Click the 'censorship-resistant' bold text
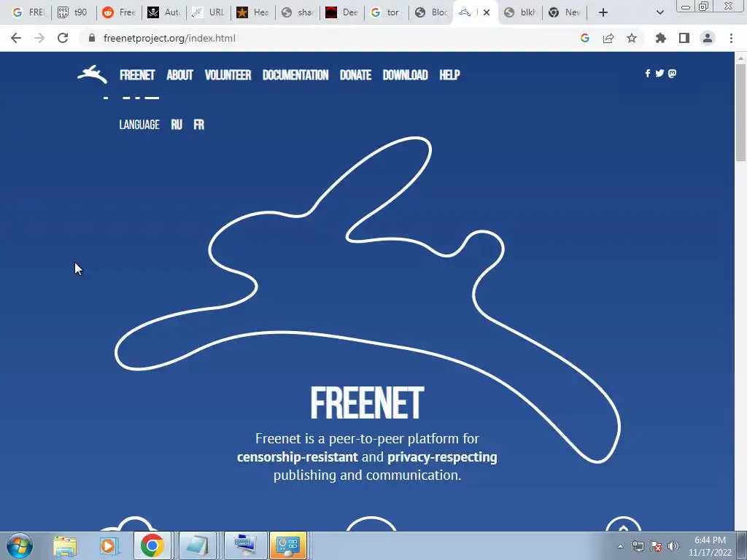 [x=298, y=457]
